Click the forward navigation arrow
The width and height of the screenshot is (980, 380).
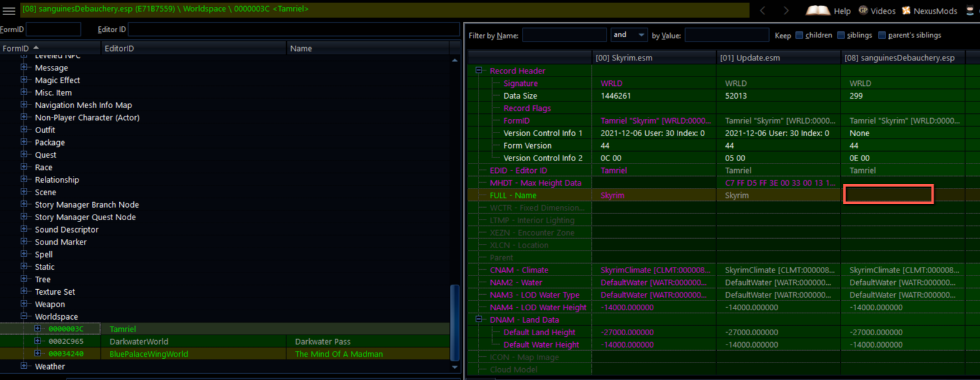[786, 11]
